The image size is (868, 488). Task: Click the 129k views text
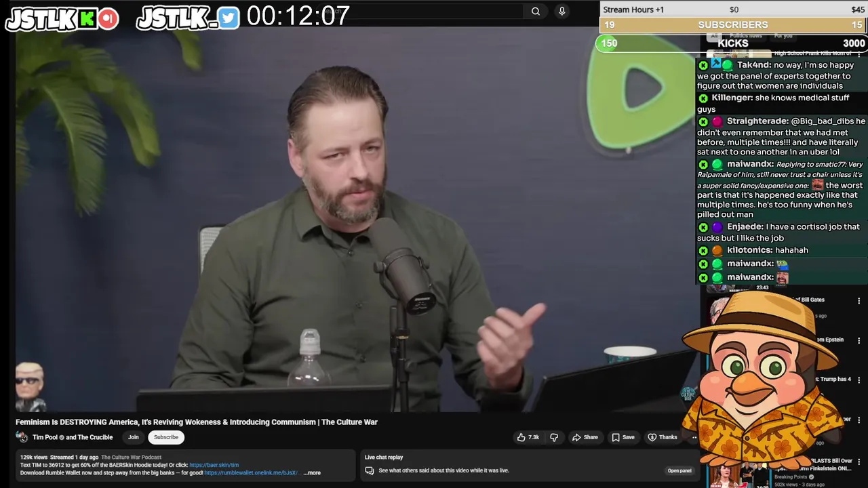(x=34, y=457)
